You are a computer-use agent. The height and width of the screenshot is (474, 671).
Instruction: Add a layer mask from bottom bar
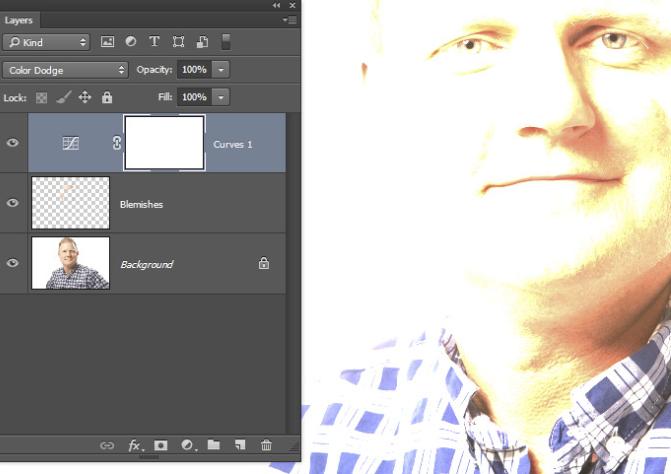tap(160, 446)
